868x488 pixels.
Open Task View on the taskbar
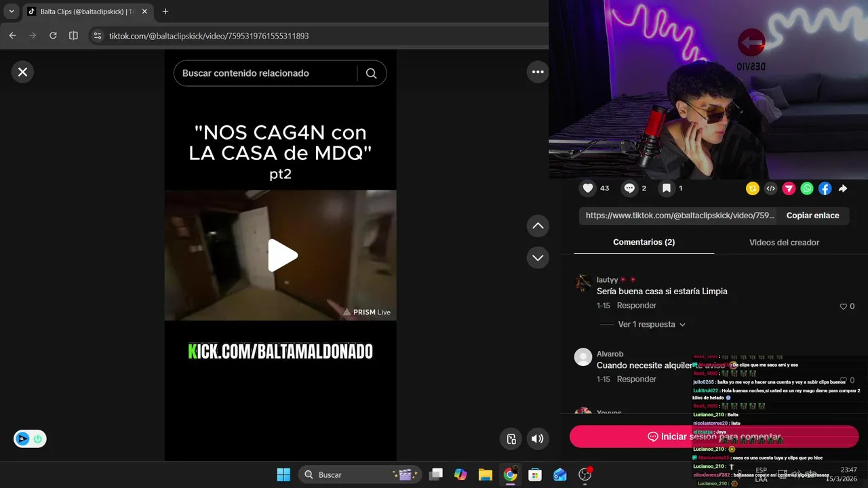(436, 474)
